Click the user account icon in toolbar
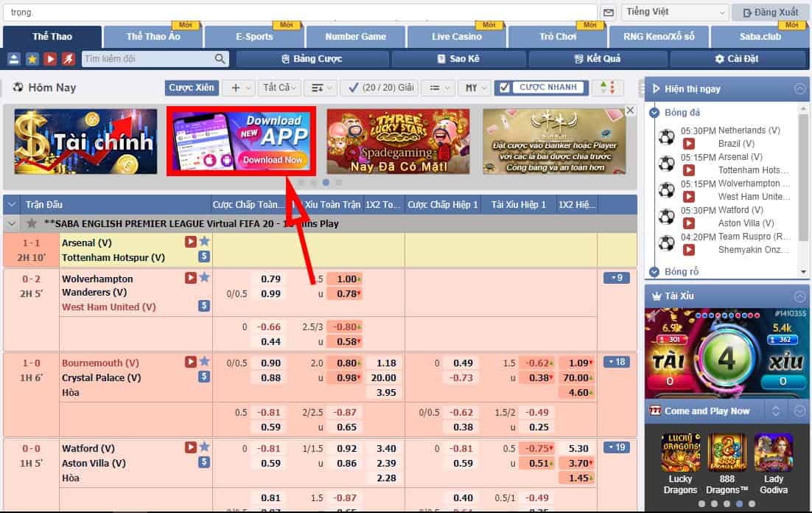812x513 pixels. pyautogui.click(x=14, y=59)
